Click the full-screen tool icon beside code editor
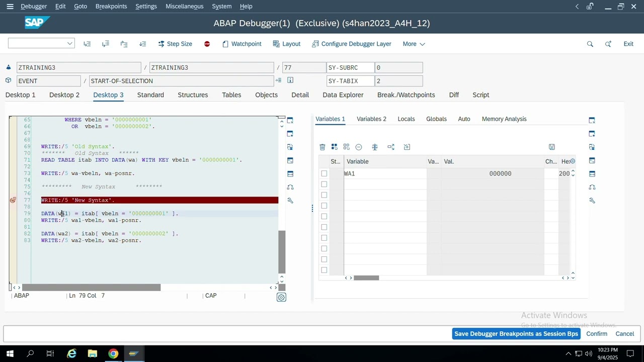Viewport: 644px width, 362px height. click(290, 160)
